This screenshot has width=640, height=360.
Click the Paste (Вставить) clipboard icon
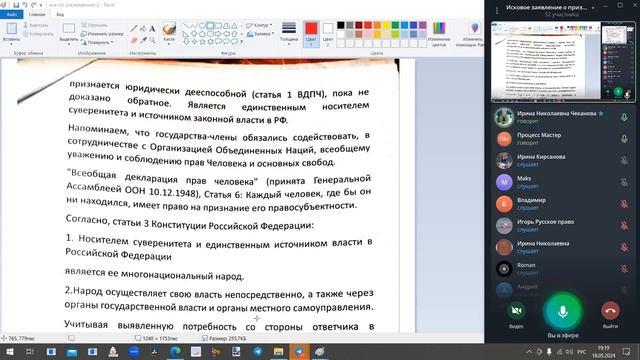11,28
